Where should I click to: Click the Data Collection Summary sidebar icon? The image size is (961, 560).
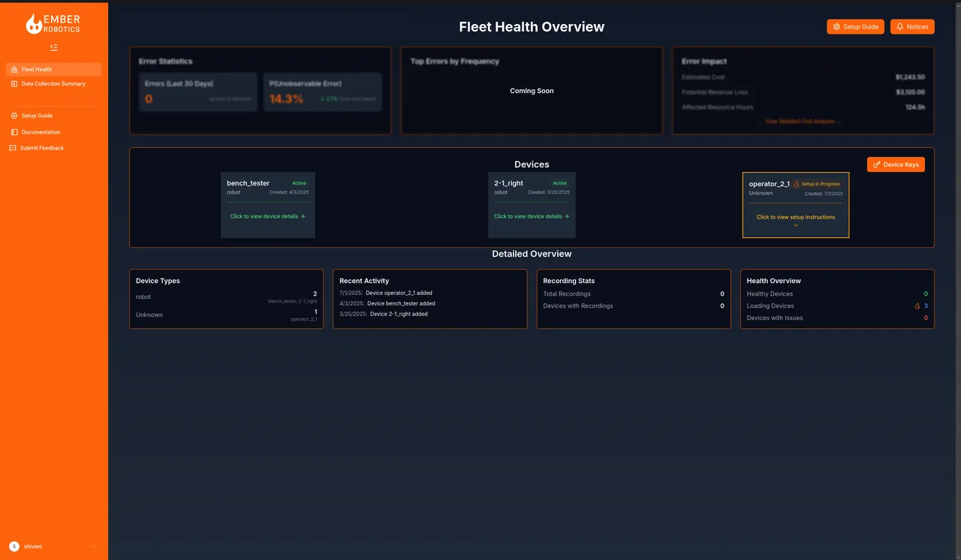point(14,84)
